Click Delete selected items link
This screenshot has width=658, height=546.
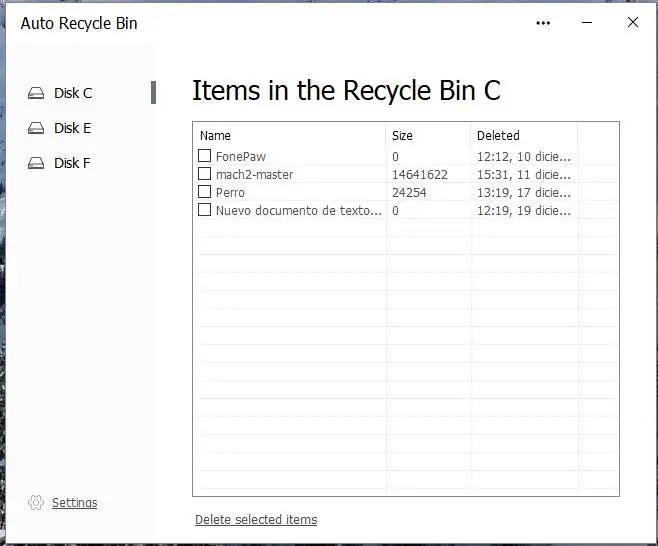point(256,520)
